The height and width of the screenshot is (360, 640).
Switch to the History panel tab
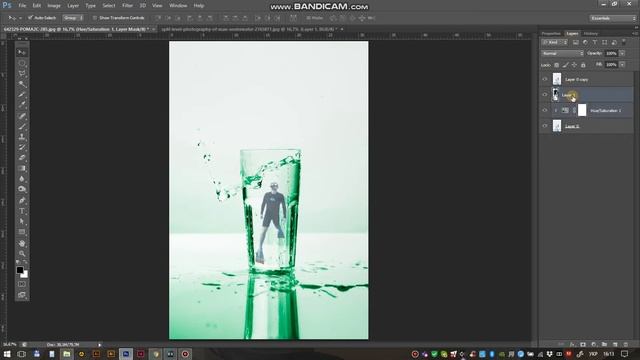[x=591, y=33]
